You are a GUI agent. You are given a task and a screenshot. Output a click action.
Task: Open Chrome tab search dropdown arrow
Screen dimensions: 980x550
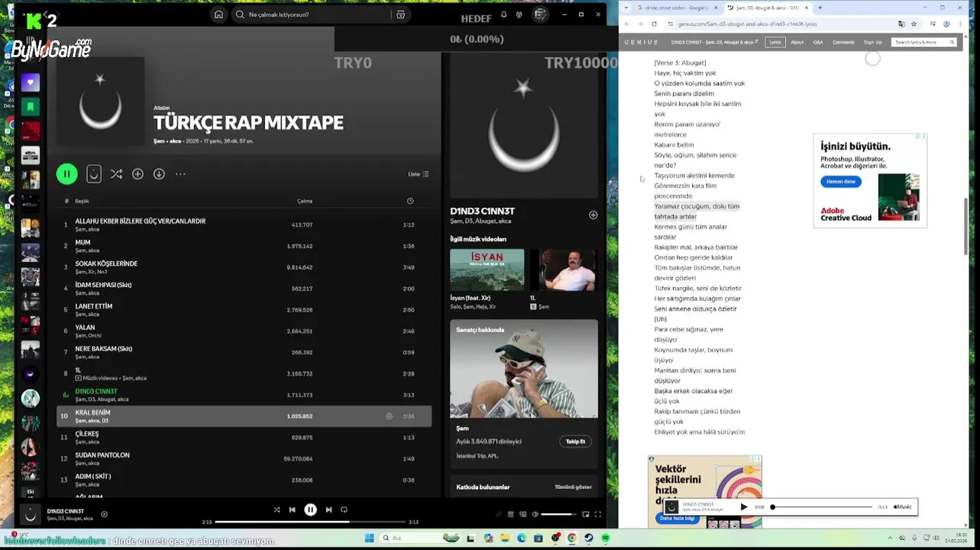pyautogui.click(x=626, y=8)
